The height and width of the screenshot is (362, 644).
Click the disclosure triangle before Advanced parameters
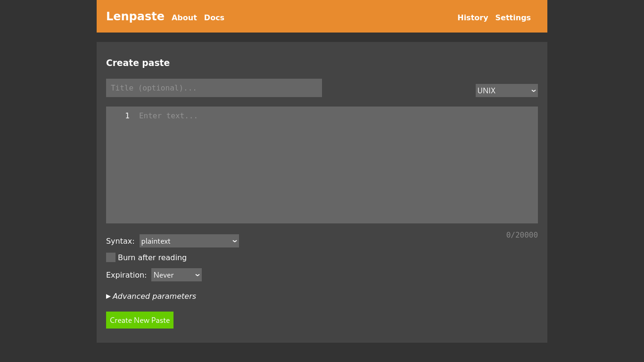(108, 296)
